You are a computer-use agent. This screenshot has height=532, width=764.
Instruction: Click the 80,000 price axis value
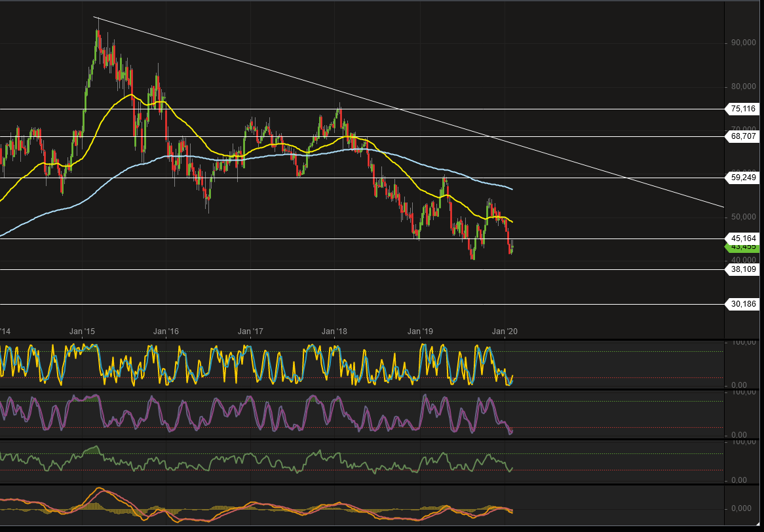coord(743,87)
